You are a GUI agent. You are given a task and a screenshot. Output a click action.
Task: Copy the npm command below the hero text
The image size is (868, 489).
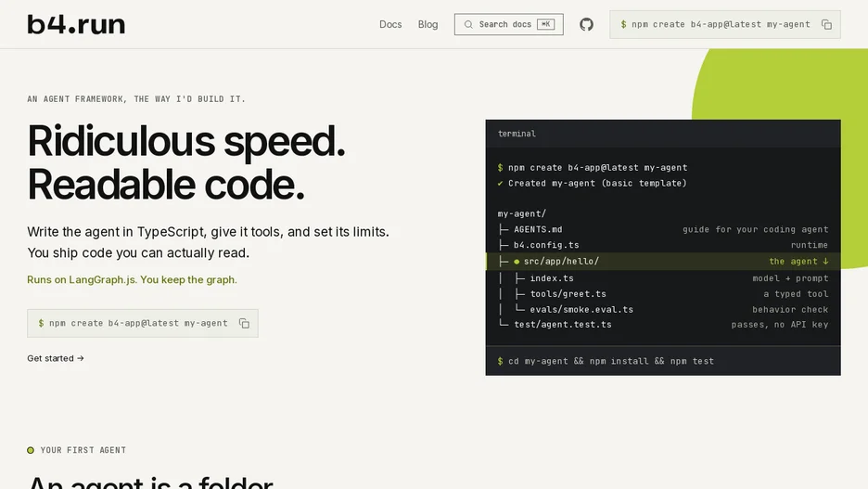click(244, 324)
